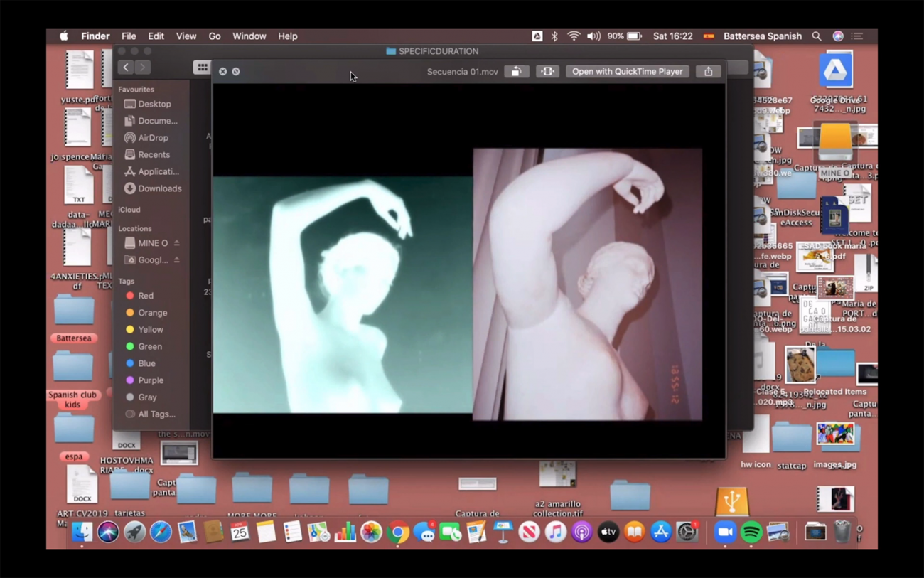Rotate the video left in Quick Look

pyautogui.click(x=517, y=71)
